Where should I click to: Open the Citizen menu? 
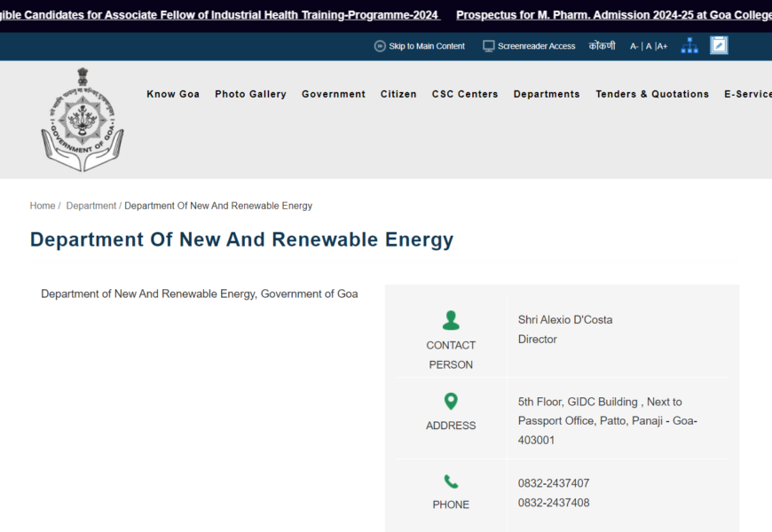[398, 94]
